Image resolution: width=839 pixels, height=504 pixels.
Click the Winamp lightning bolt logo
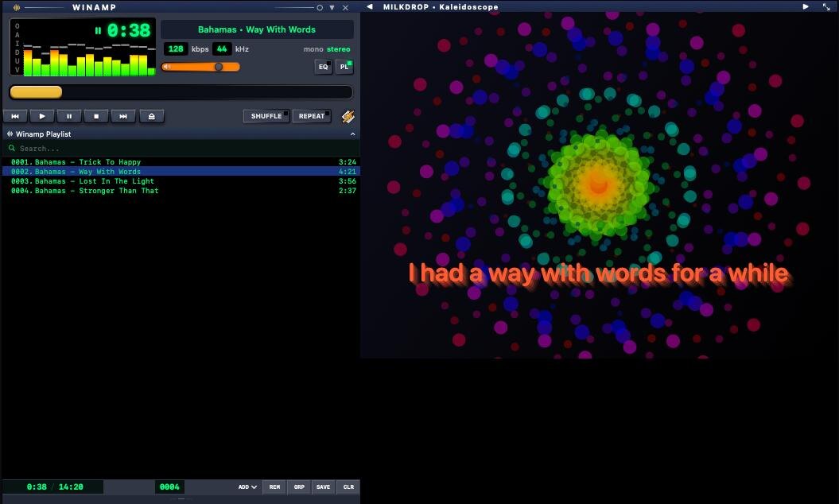tap(348, 116)
